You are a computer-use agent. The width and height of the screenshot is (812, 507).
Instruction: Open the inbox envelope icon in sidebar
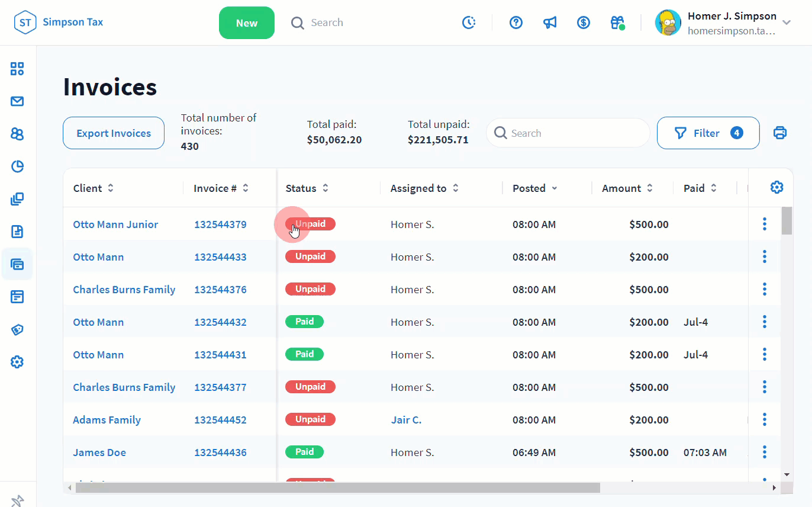(x=17, y=101)
